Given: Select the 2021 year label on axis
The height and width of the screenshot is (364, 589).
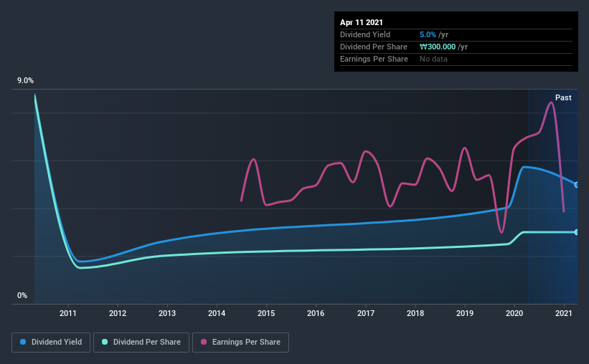Looking at the screenshot, I should (564, 313).
